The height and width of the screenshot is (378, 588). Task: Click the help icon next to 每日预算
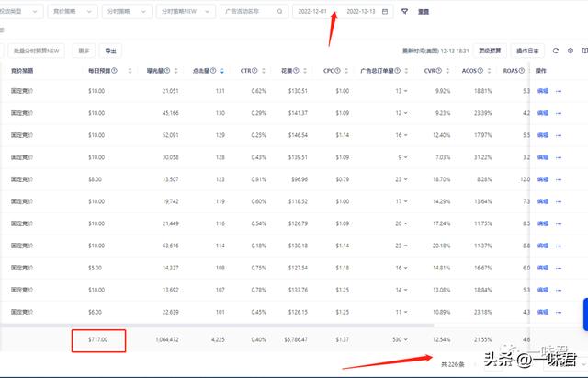(x=114, y=71)
